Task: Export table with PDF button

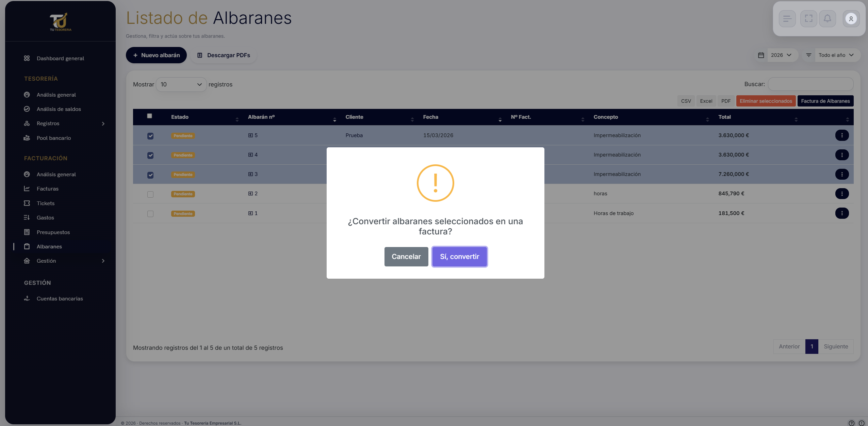Action: tap(726, 101)
